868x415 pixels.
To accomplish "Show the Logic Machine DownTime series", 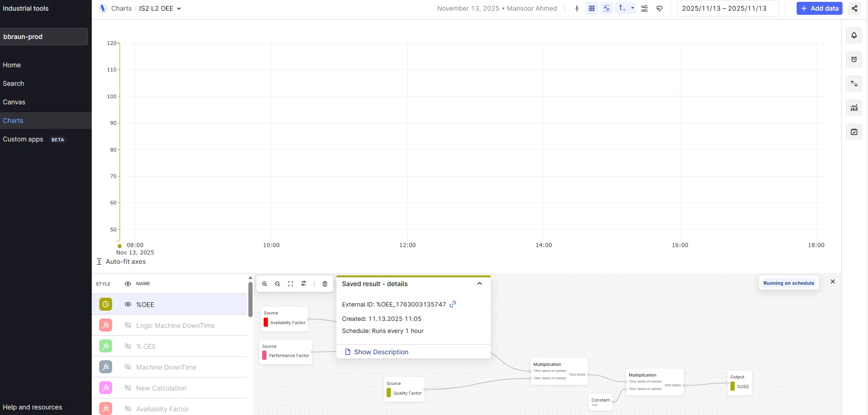I will click(x=128, y=325).
